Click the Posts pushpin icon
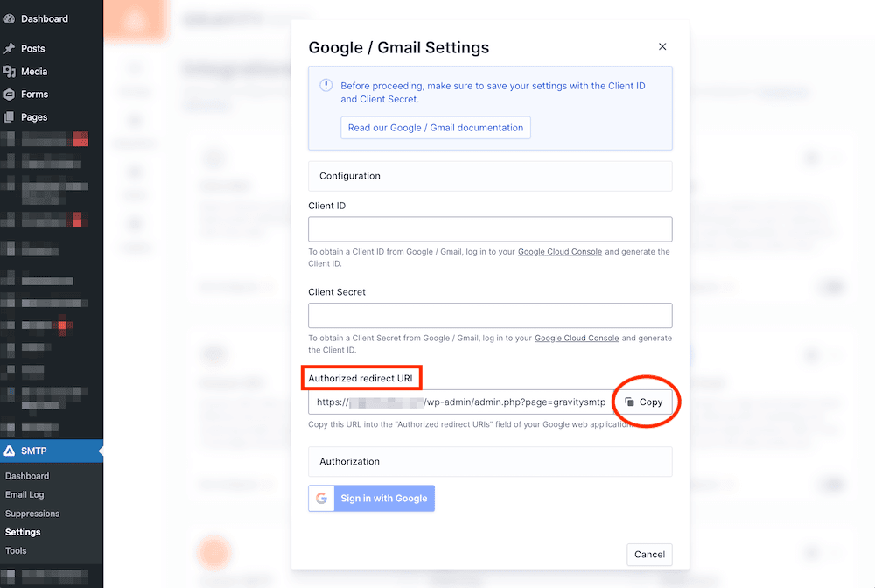 coord(10,49)
